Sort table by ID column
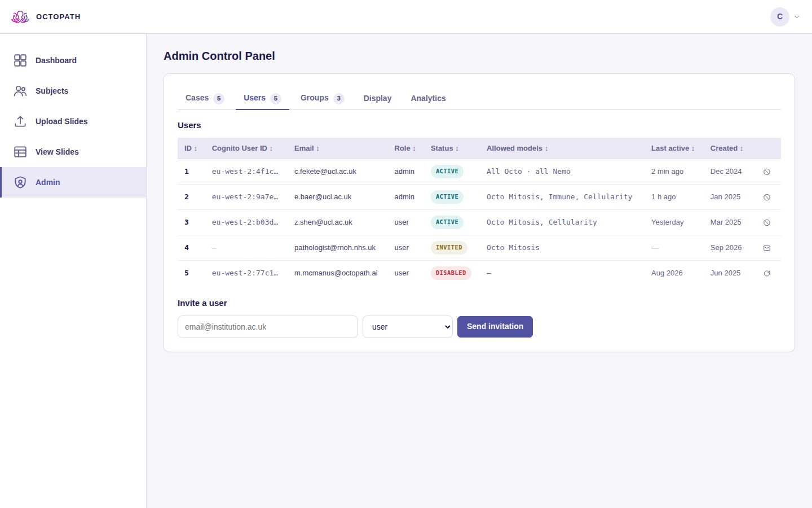 point(191,148)
